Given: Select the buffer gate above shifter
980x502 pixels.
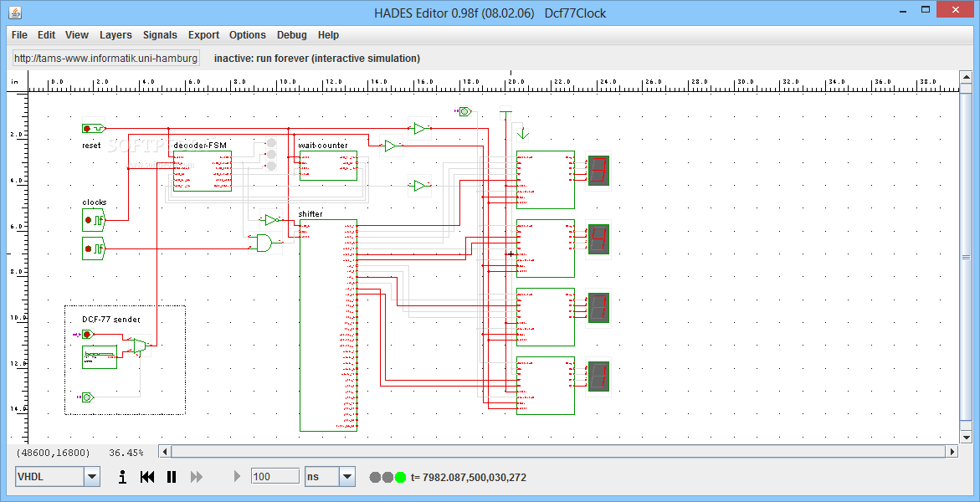Looking at the screenshot, I should click(x=271, y=220).
